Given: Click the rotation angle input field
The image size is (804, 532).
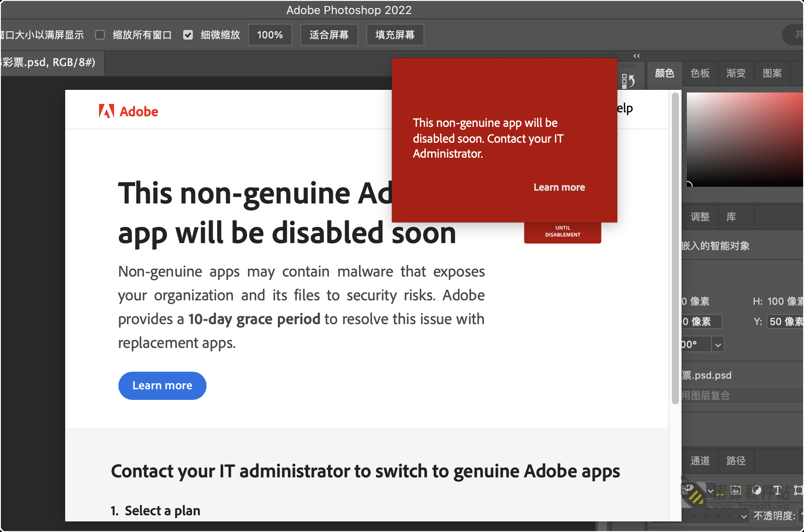Looking at the screenshot, I should pos(696,344).
